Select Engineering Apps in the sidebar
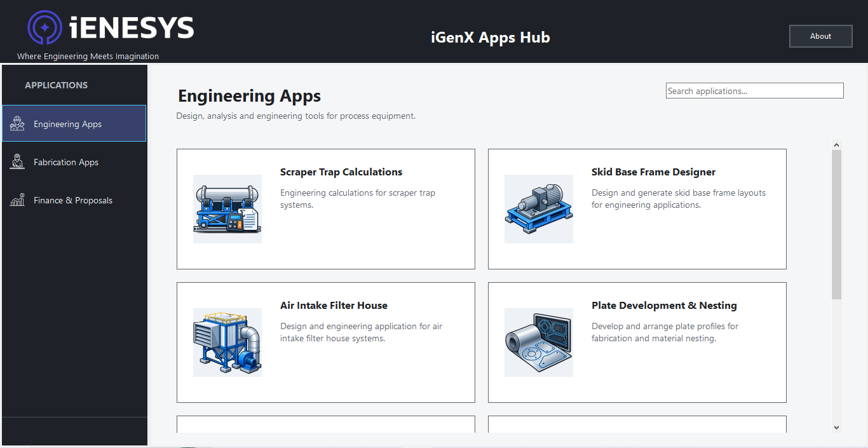This screenshot has width=868, height=448. pyautogui.click(x=74, y=123)
